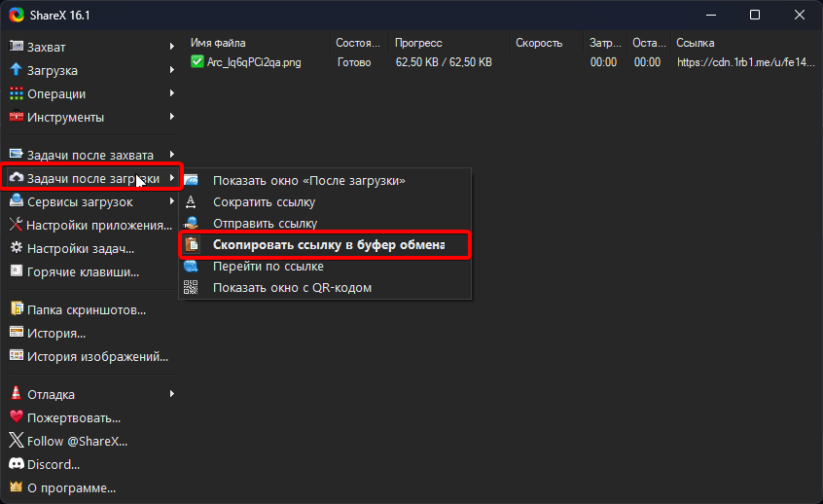Screen dimensions: 823x504
Task: Open Настройки задач dialog
Action: (81, 248)
